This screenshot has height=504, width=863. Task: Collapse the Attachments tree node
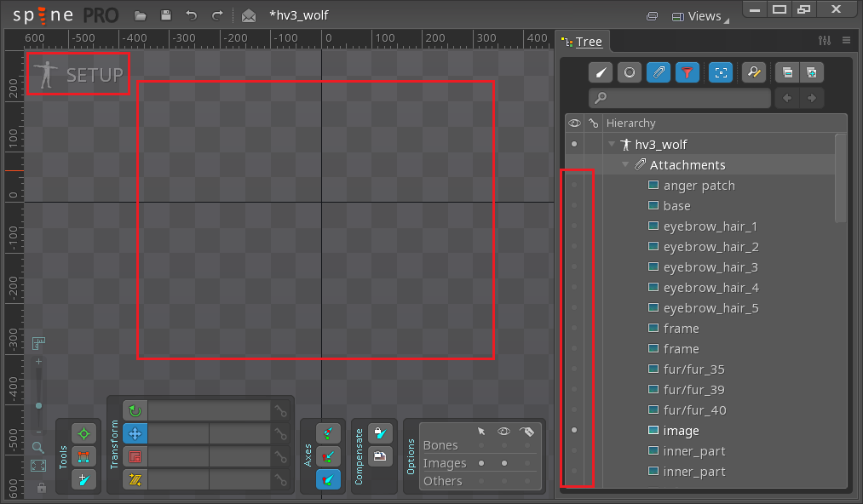tap(625, 165)
